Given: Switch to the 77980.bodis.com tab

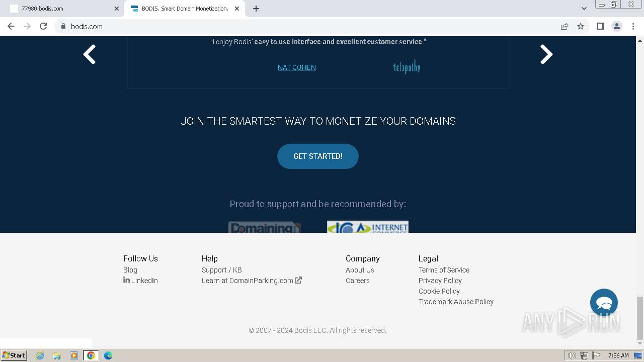Looking at the screenshot, I should [63, 9].
